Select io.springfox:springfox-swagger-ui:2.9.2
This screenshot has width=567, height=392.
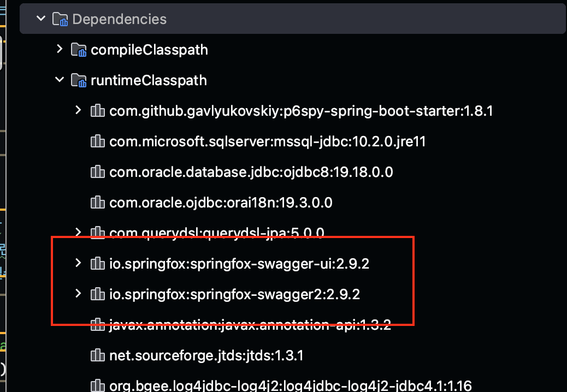click(x=239, y=264)
